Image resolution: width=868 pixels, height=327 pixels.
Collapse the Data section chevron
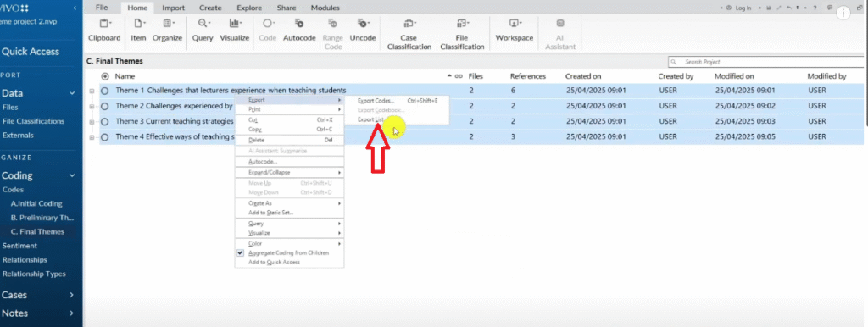(x=71, y=93)
